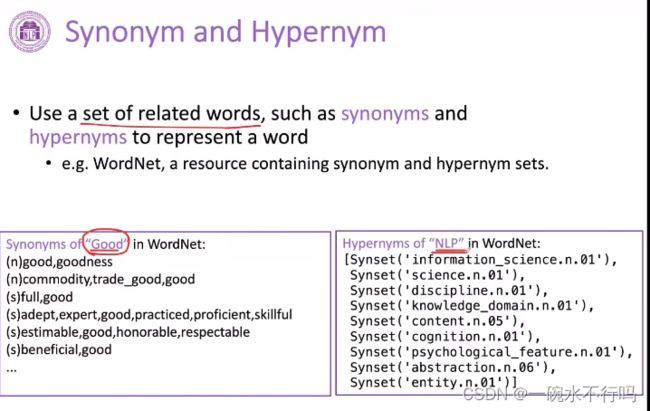Screen dimensions: 650x411
Task: Click the slide title 'Synonym and Hypernym'
Action: pos(226,33)
